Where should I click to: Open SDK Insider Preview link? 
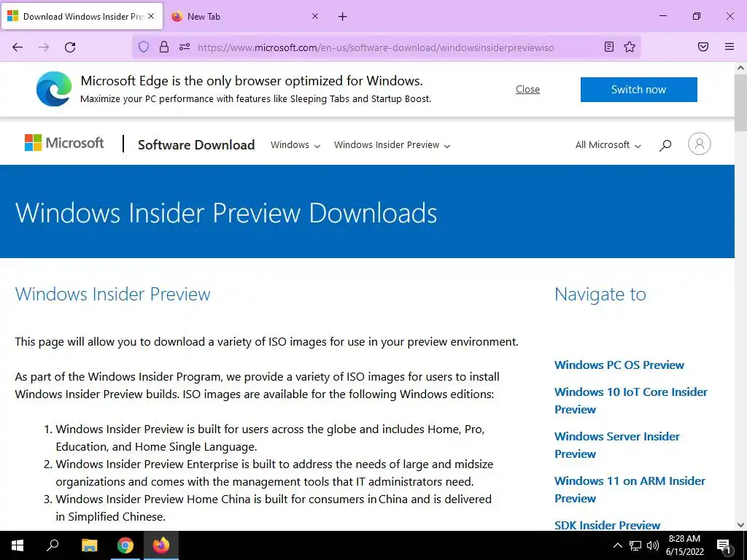(x=607, y=525)
